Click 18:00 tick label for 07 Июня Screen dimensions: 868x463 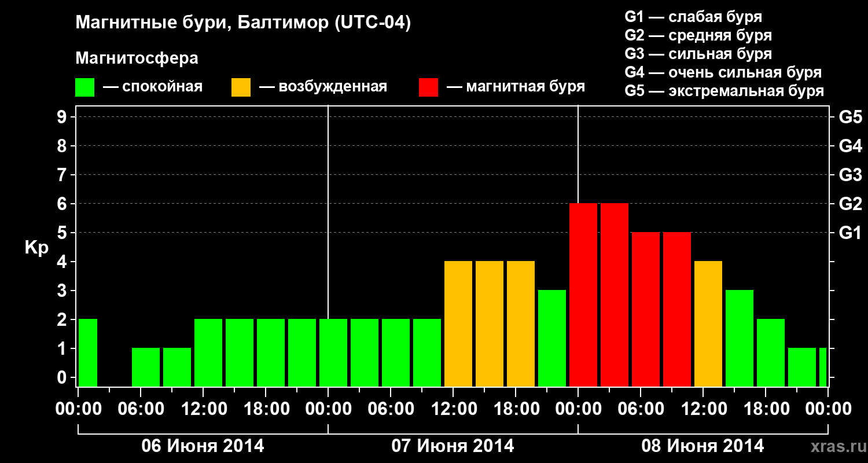point(516,409)
